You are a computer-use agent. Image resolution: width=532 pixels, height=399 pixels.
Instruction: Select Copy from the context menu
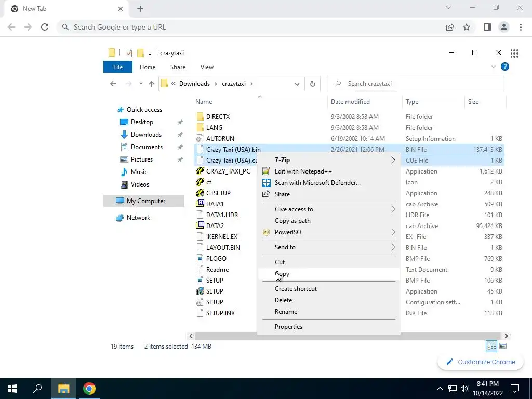click(x=329, y=274)
